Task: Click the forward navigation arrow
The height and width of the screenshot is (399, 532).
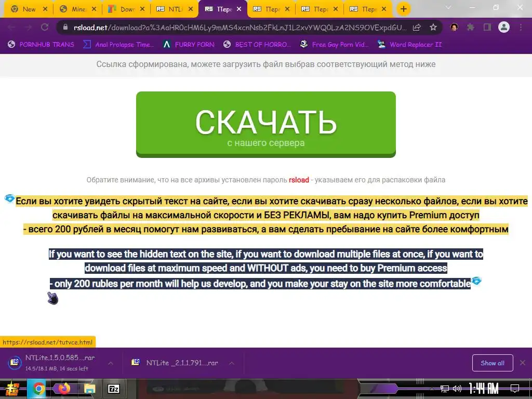Action: (x=28, y=28)
